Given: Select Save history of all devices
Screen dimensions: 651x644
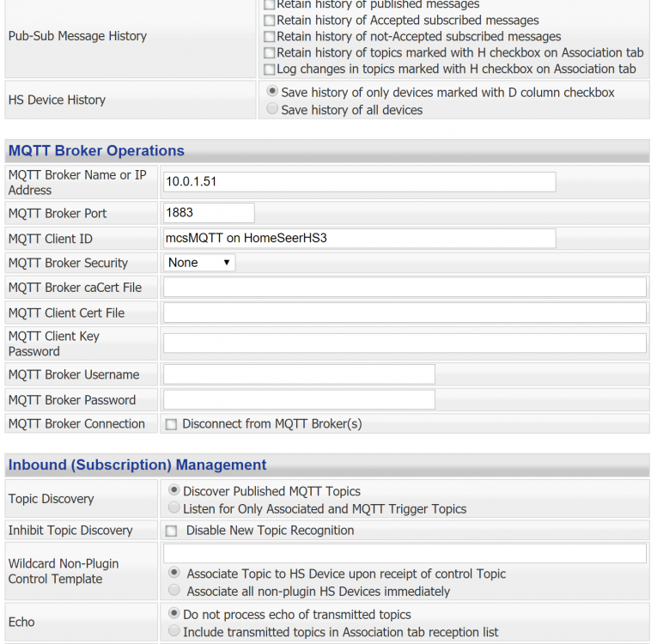Looking at the screenshot, I should click(272, 110).
